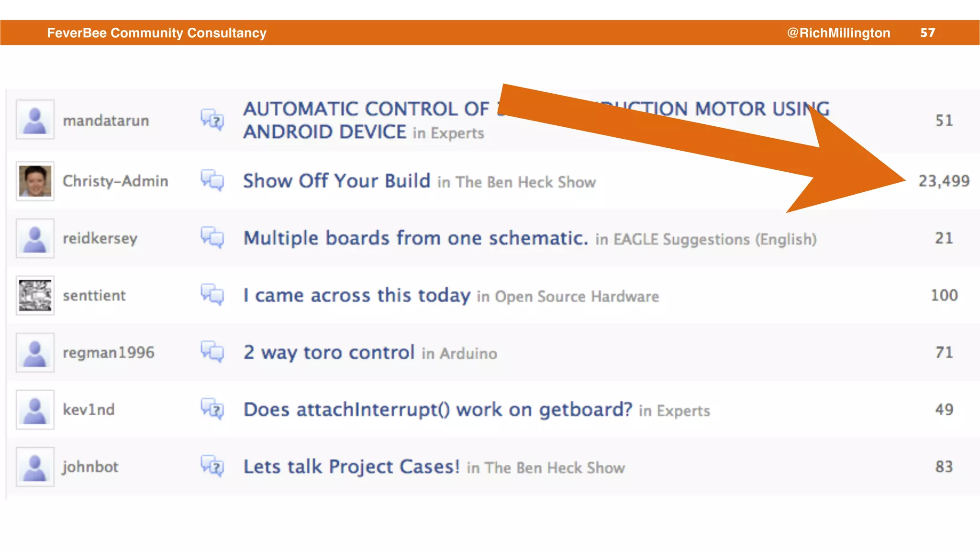The image size is (980, 551).
Task: Click mandatarun's default avatar icon
Action: point(35,120)
